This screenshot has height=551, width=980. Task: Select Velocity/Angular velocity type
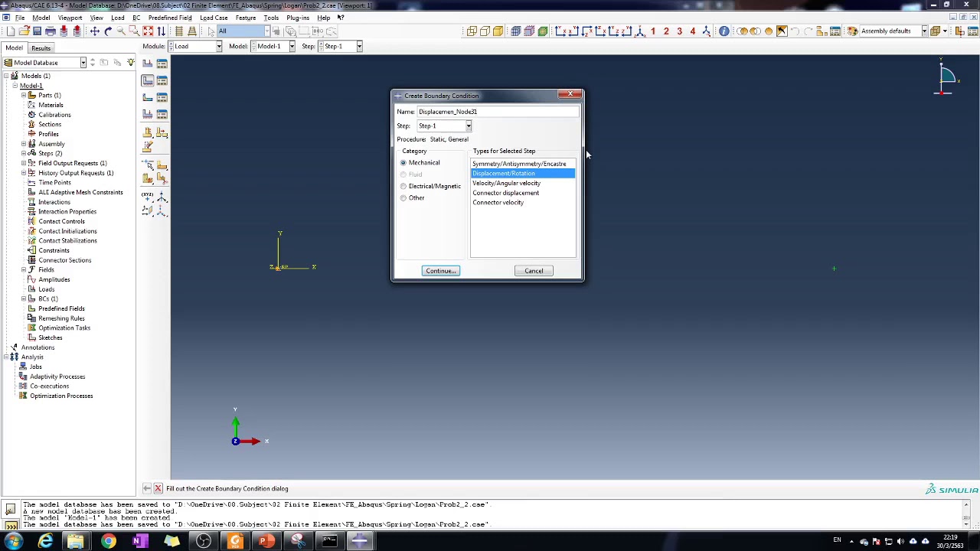(x=523, y=183)
